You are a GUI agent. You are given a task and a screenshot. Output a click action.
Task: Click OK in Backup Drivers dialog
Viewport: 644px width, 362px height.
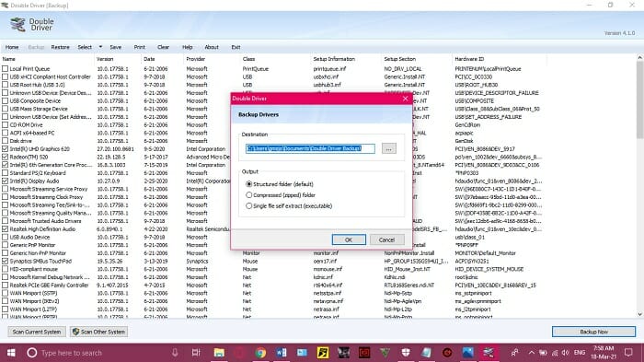click(349, 239)
